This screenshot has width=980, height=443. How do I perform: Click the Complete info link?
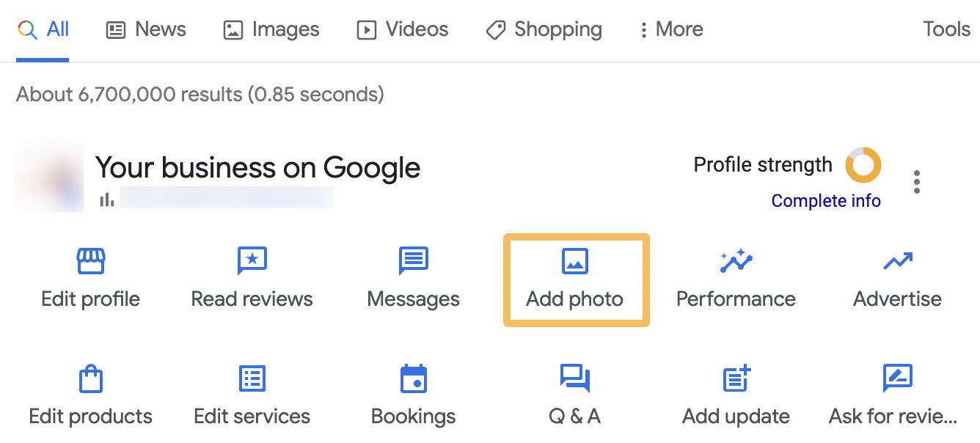826,200
